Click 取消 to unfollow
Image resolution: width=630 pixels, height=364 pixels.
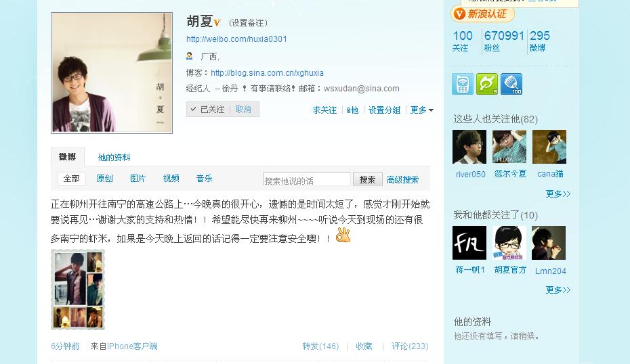click(x=243, y=110)
